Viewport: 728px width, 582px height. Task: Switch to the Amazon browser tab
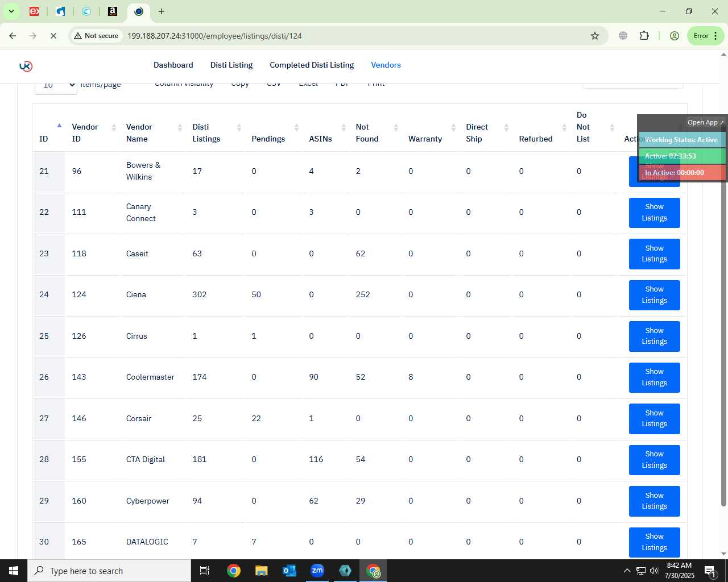(x=113, y=11)
